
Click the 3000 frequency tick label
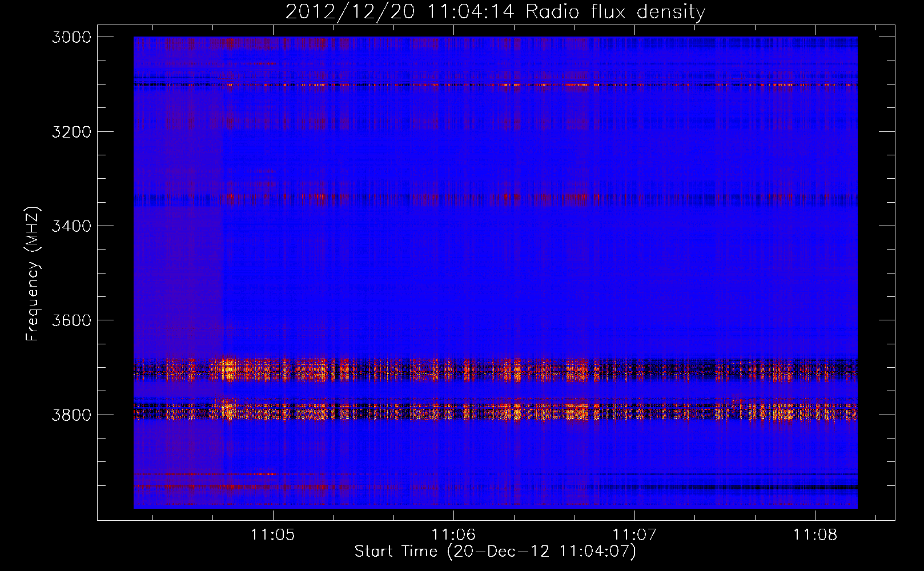[x=71, y=37]
